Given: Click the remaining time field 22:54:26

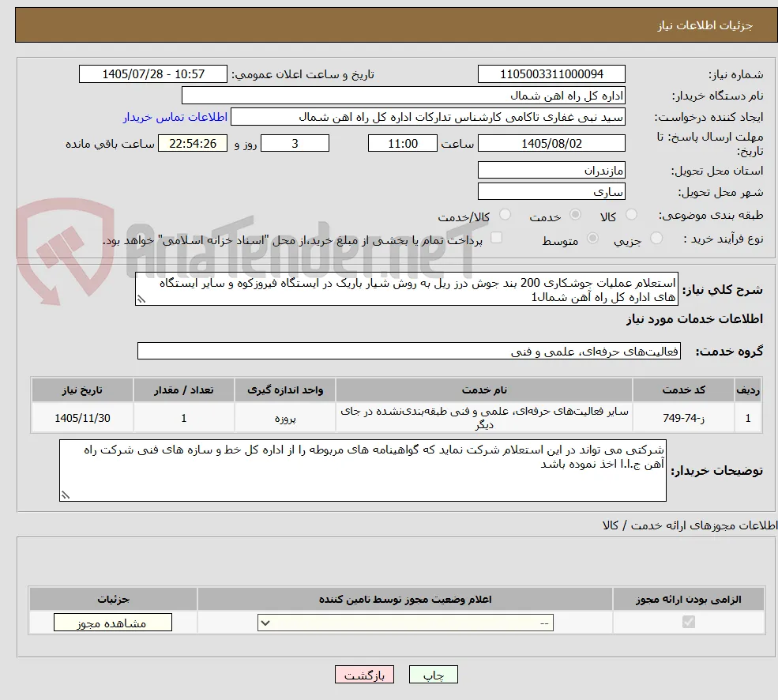Looking at the screenshot, I should click(x=193, y=144).
